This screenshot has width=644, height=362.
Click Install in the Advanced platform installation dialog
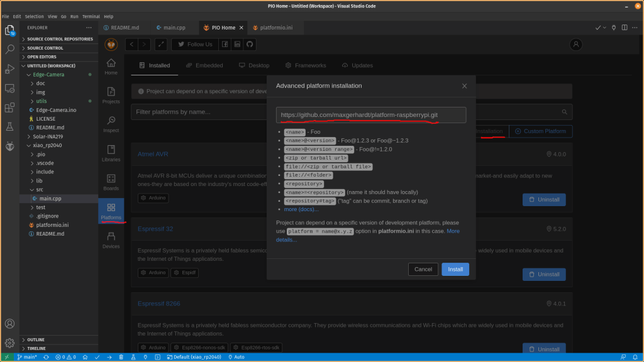pyautogui.click(x=455, y=269)
